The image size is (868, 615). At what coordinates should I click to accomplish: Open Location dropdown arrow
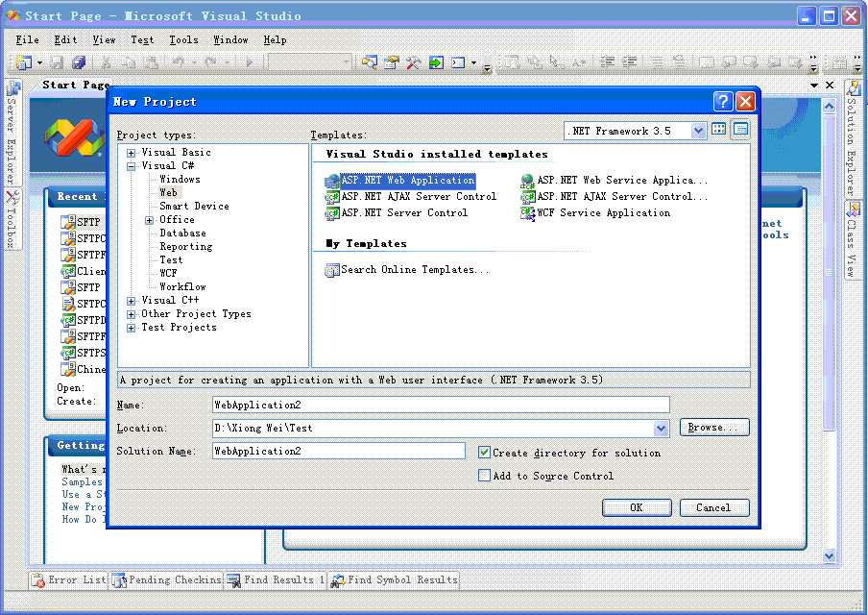pyautogui.click(x=661, y=428)
